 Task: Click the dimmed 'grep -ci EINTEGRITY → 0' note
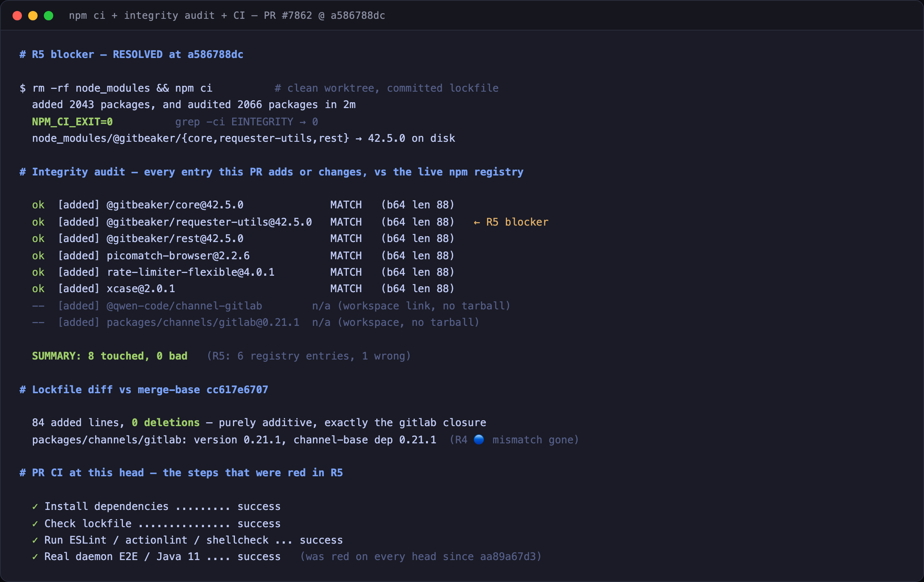[247, 122]
